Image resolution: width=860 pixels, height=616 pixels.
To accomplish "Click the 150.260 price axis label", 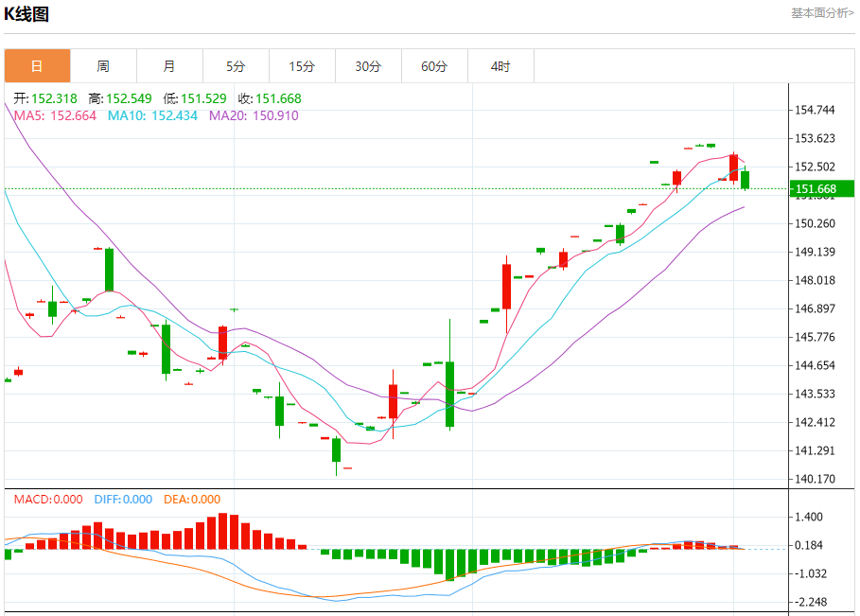I will (x=815, y=224).
